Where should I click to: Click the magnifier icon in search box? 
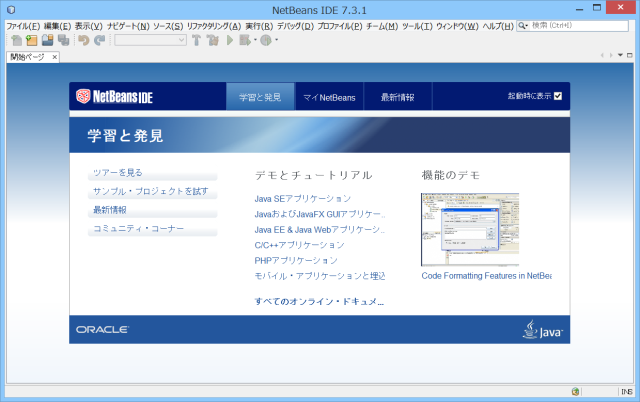[x=522, y=26]
